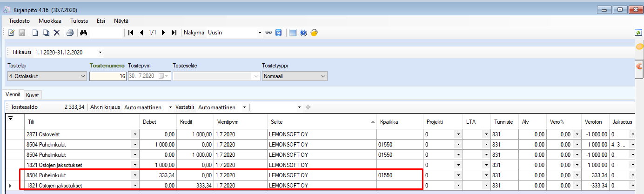Click the Projekti column header

pyautogui.click(x=443, y=121)
